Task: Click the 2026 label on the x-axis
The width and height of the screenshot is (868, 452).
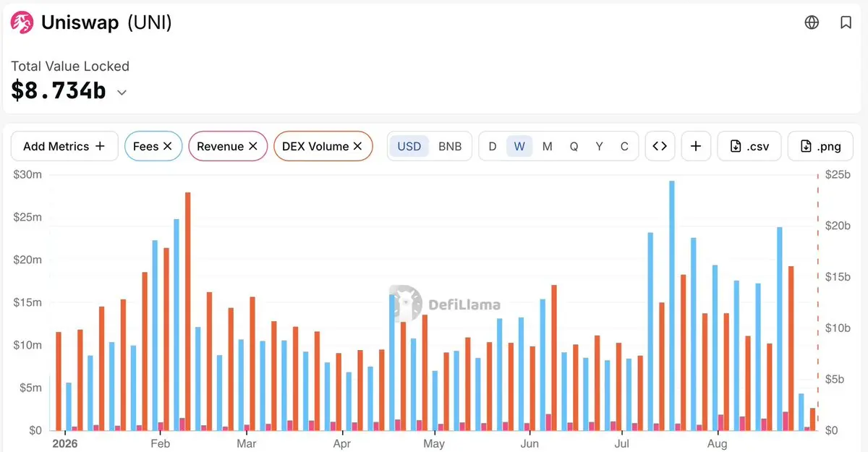Action: click(x=65, y=443)
